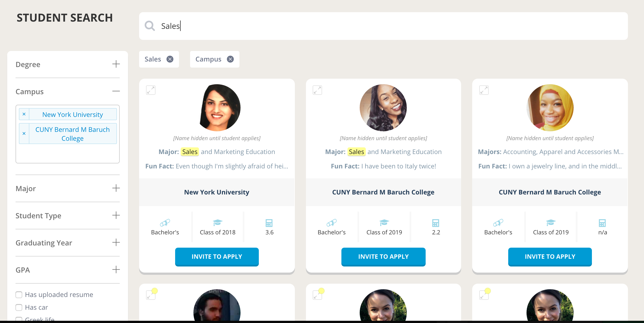Expand the Student Type filter
This screenshot has height=323, width=644.
[x=116, y=215]
